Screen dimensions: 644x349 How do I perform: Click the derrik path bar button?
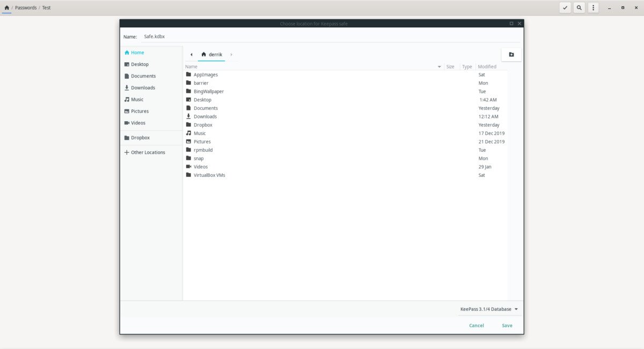tap(211, 55)
